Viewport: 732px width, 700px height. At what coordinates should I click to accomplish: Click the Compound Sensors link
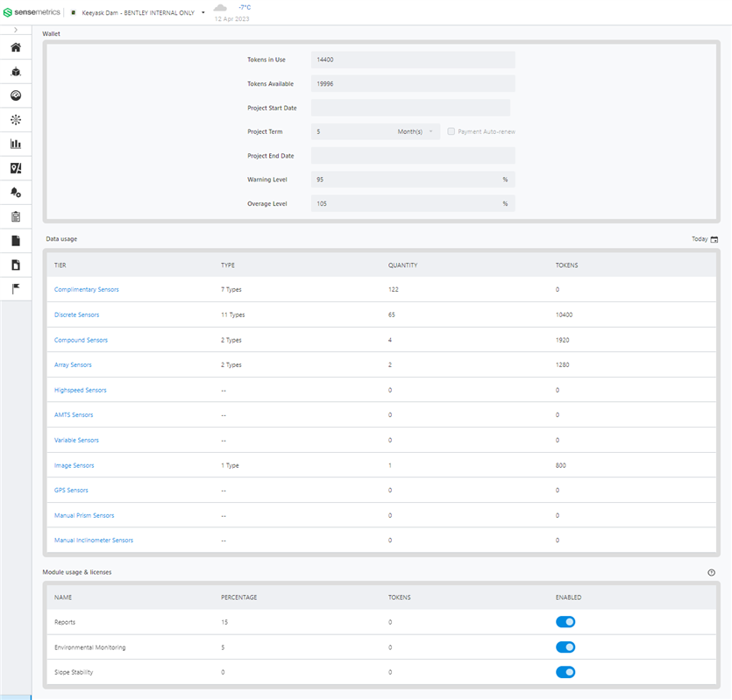coord(81,340)
